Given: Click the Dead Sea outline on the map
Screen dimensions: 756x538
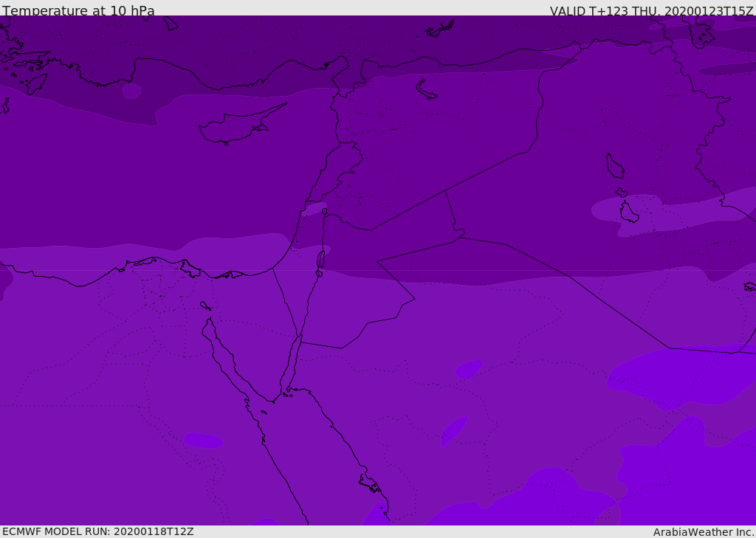Looking at the screenshot, I should pos(320,259).
